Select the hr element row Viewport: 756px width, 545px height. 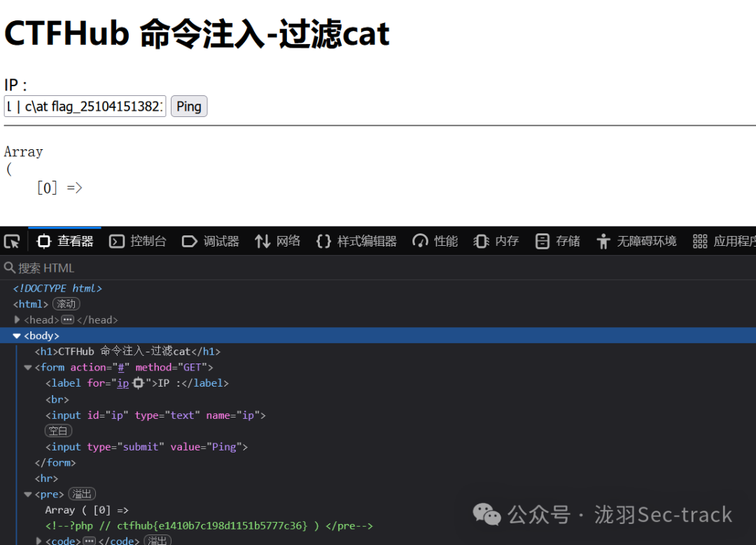click(x=46, y=478)
